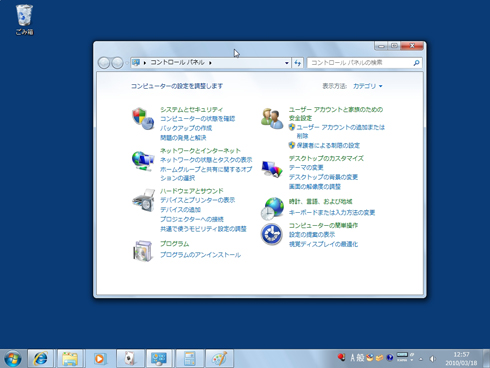Open キーボードまたは入力方法の変更 link
Image resolution: width=490 pixels, height=368 pixels.
[x=332, y=212]
